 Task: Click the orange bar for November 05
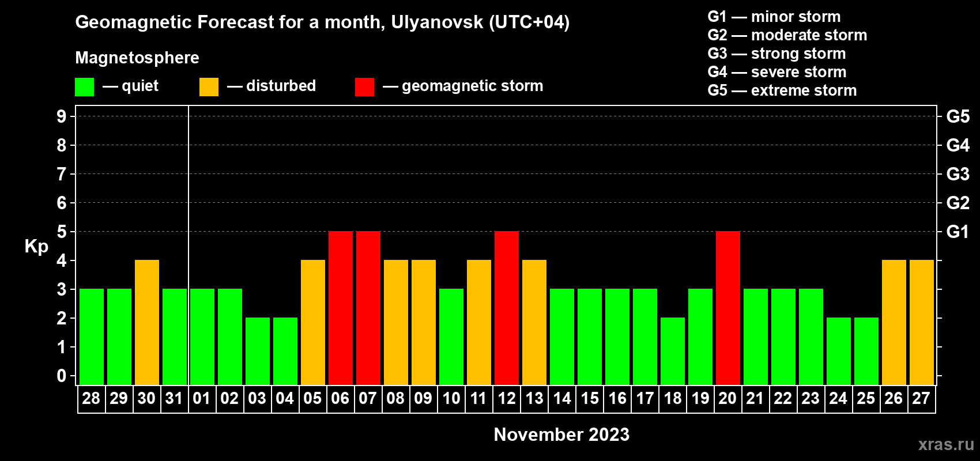coord(313,322)
